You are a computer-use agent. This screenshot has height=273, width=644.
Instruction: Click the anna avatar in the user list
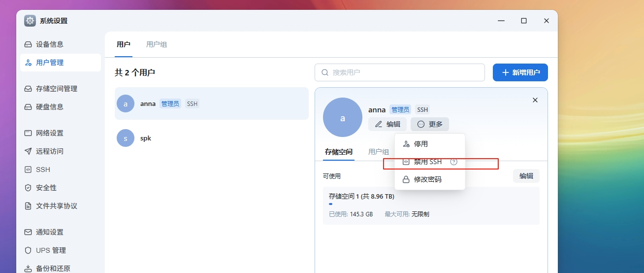(x=126, y=103)
